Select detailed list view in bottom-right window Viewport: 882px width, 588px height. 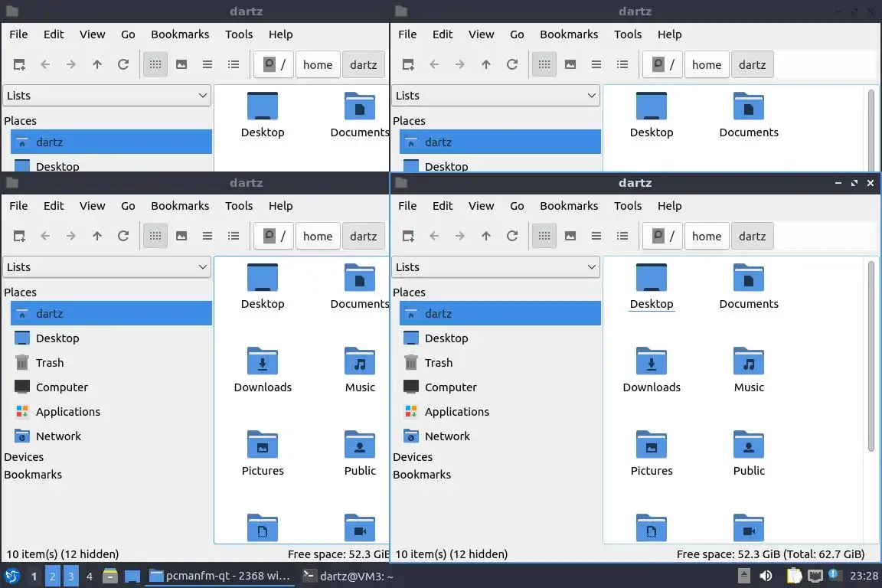(622, 236)
